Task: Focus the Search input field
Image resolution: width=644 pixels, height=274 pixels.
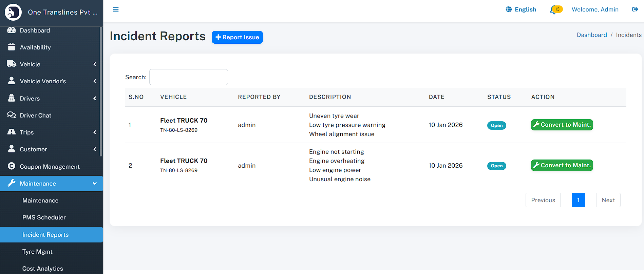Action: [189, 77]
